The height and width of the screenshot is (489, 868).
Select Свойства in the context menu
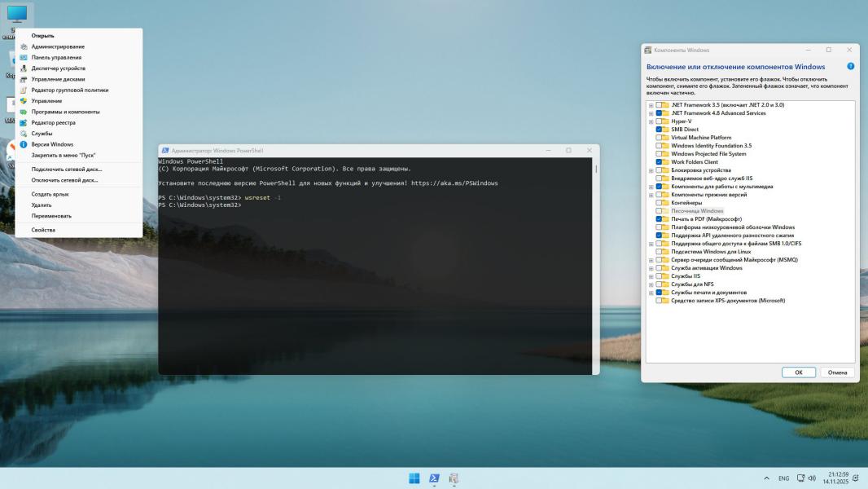click(x=43, y=230)
